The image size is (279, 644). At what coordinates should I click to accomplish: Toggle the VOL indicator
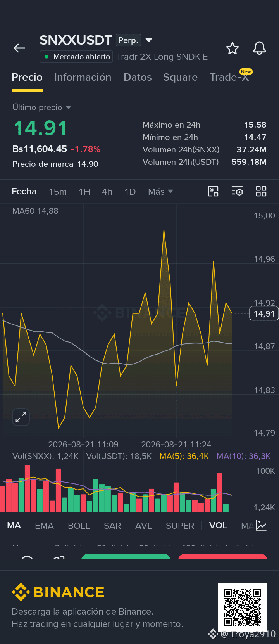(x=218, y=526)
